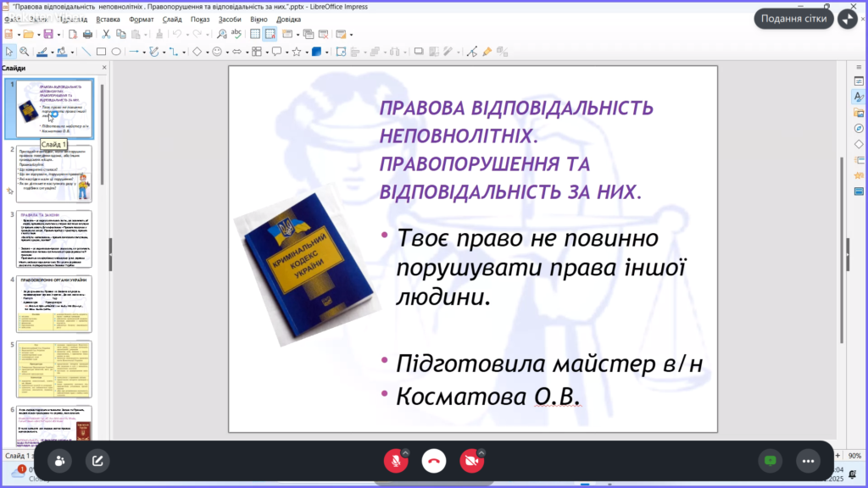The height and width of the screenshot is (488, 868).
Task: Unmute the microphone in call bar
Action: 392,461
